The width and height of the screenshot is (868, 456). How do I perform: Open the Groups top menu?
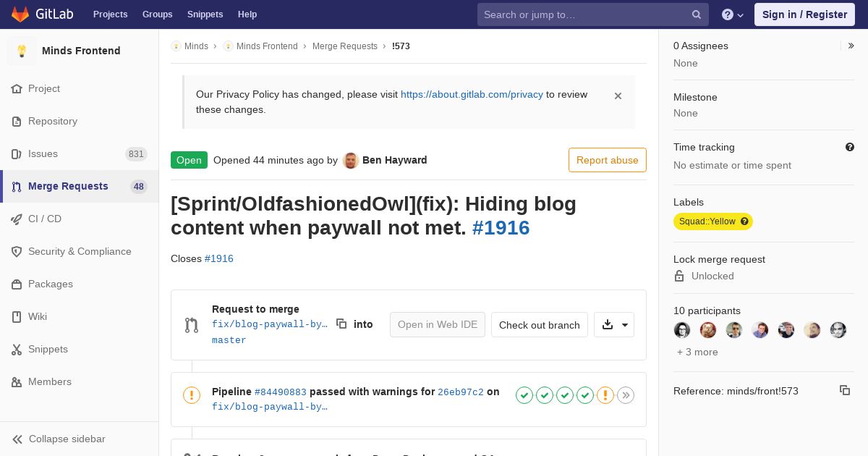coord(157,14)
